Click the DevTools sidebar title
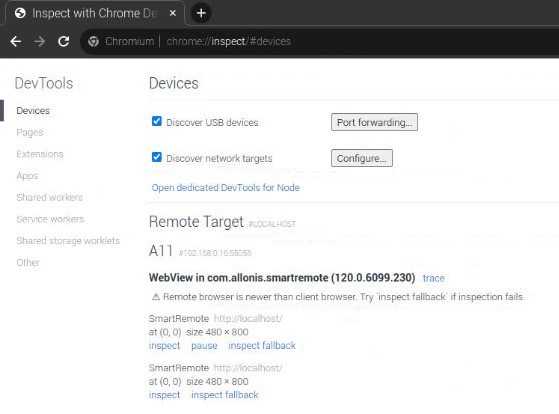This screenshot has width=559, height=414. coord(44,83)
